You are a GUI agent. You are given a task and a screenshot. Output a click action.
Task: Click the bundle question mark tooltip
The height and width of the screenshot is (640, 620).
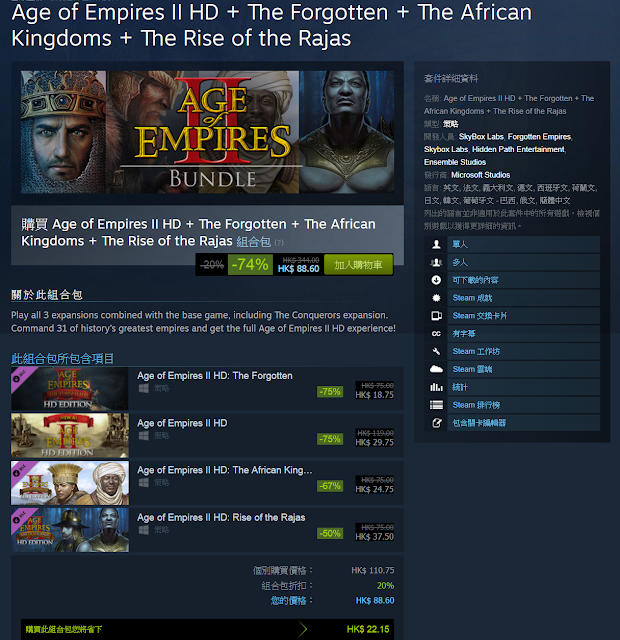(279, 242)
